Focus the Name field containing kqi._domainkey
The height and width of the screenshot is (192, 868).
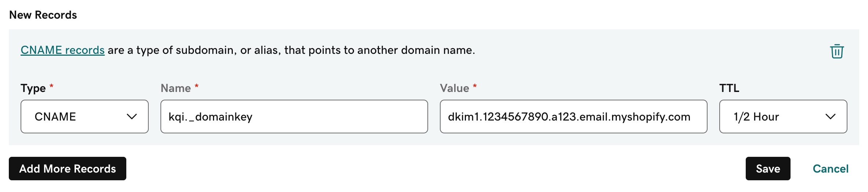(x=294, y=117)
